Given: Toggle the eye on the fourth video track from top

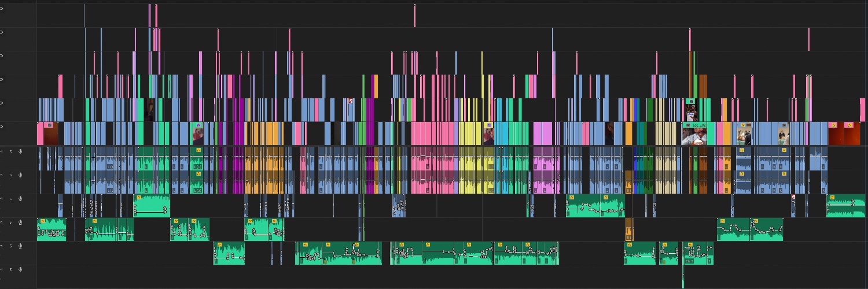Looking at the screenshot, I should point(2,79).
